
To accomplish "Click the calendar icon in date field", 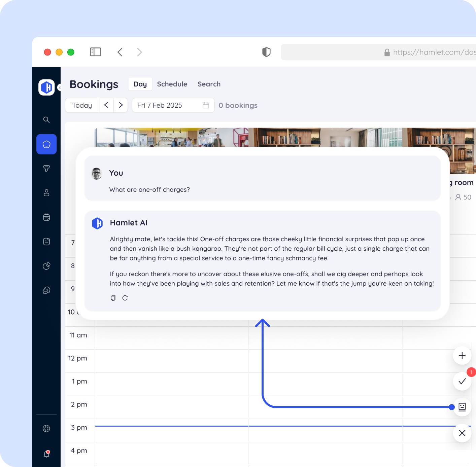I will tap(206, 105).
